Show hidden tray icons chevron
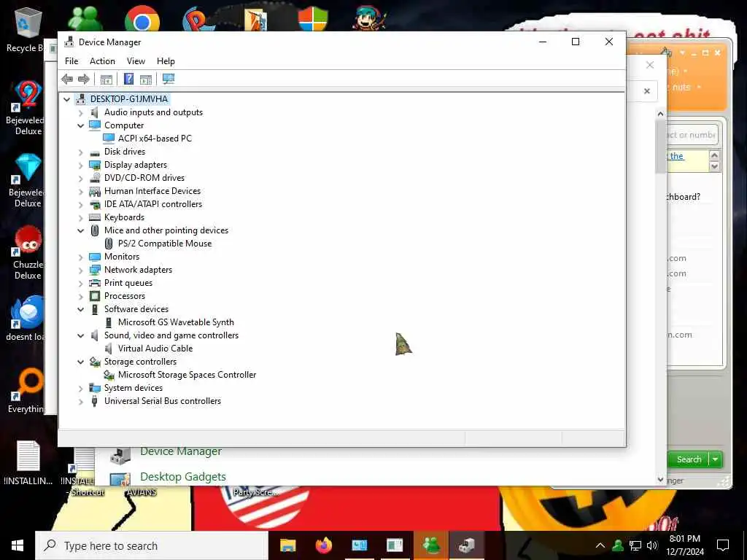 point(600,545)
